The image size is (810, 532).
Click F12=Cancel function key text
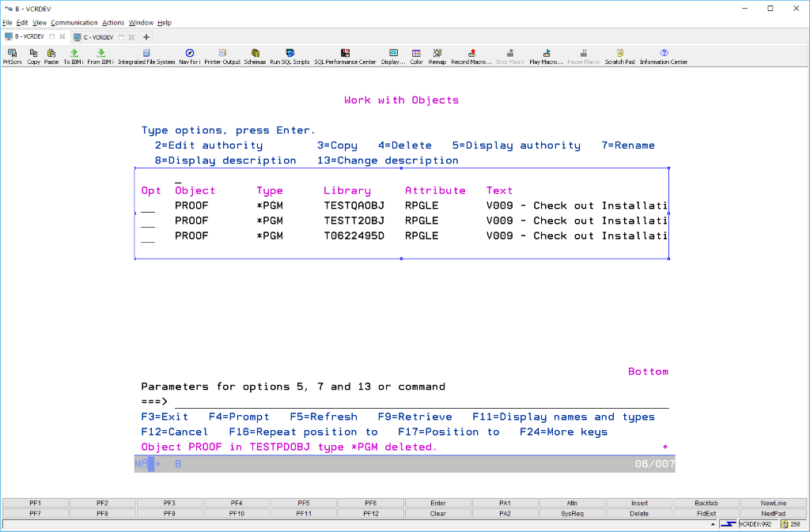pyautogui.click(x=175, y=432)
